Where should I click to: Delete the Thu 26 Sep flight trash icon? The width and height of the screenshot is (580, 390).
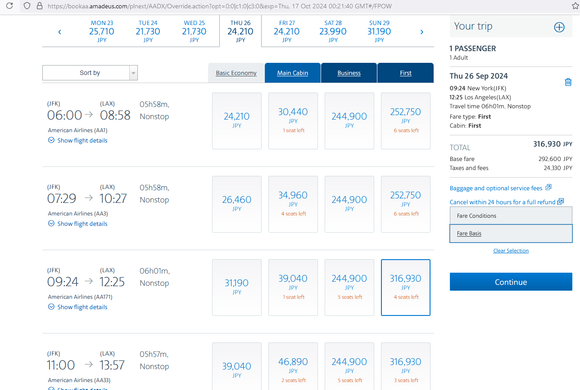pyautogui.click(x=568, y=82)
